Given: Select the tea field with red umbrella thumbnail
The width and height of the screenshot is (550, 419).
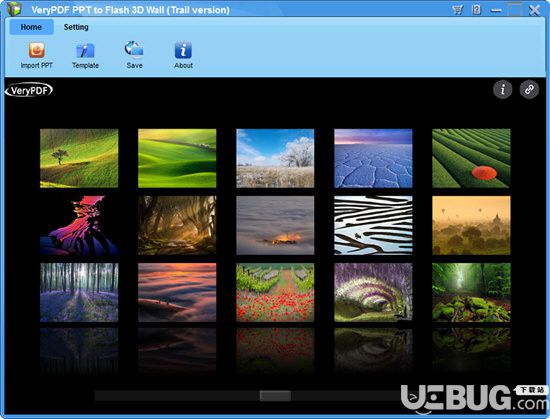Looking at the screenshot, I should pyautogui.click(x=471, y=158).
